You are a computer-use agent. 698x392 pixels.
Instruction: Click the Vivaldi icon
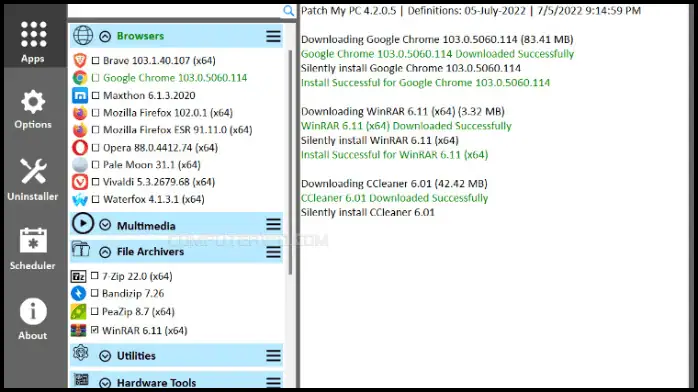click(x=80, y=182)
